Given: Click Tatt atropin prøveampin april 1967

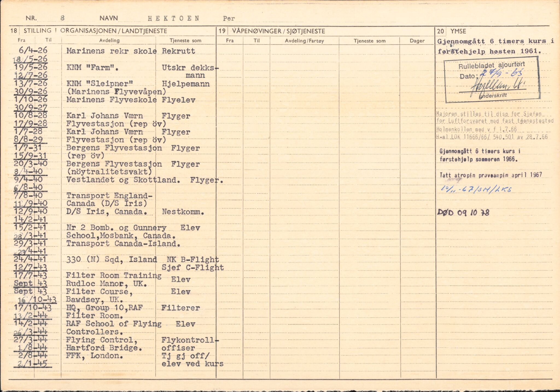Looking at the screenshot, I should tap(491, 175).
